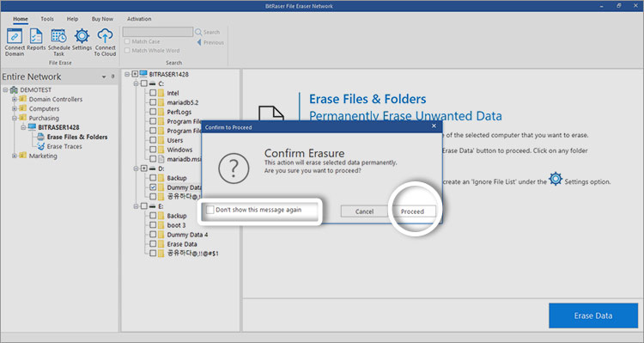Click the Windows folder icon
Viewport: 644px width, 343px height.
(x=161, y=150)
